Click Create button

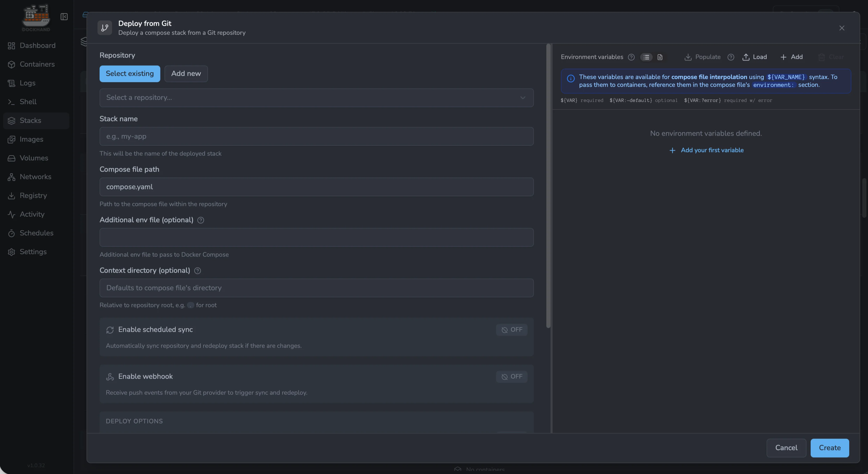830,448
